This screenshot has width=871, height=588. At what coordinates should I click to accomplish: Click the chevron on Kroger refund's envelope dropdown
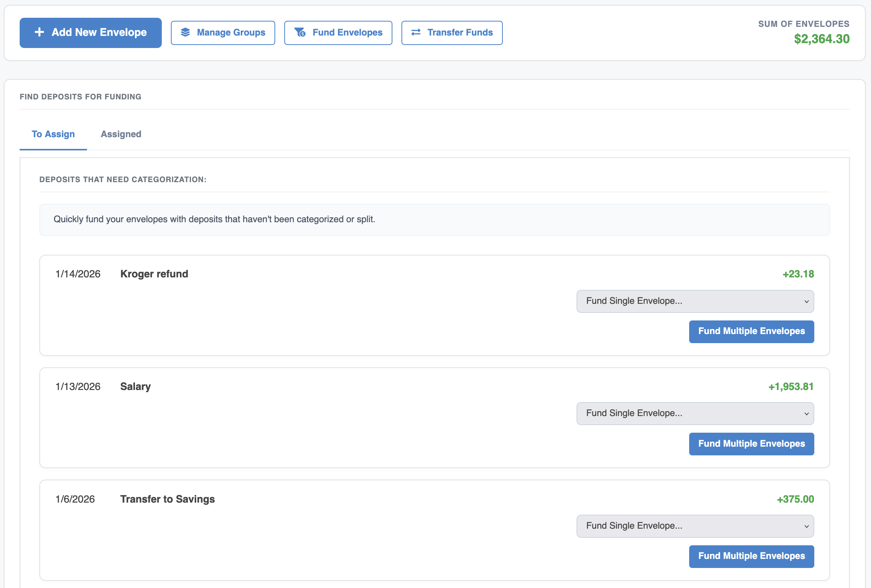[806, 302]
